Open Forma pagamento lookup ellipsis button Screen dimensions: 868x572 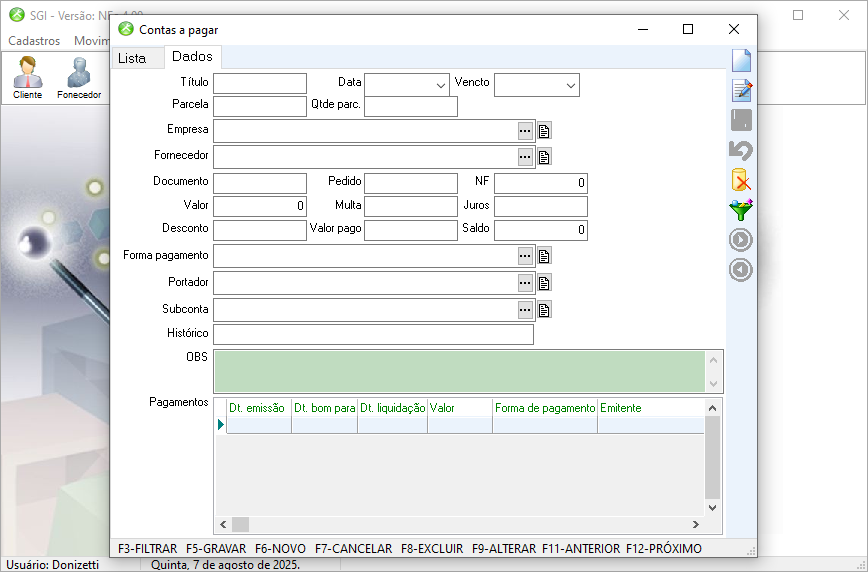(x=525, y=256)
